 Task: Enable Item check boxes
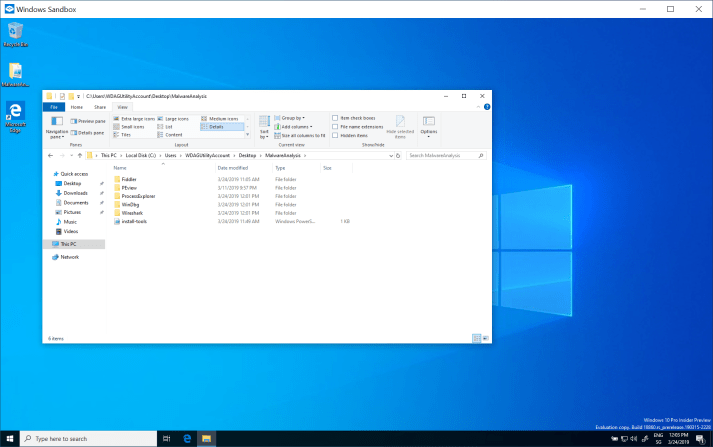[x=335, y=119]
